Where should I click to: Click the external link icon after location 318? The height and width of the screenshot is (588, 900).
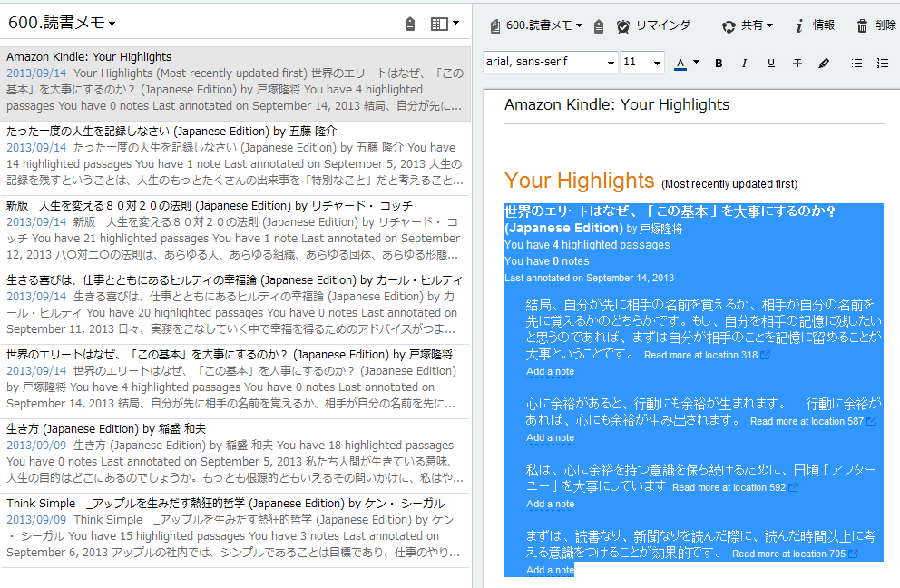pyautogui.click(x=765, y=355)
